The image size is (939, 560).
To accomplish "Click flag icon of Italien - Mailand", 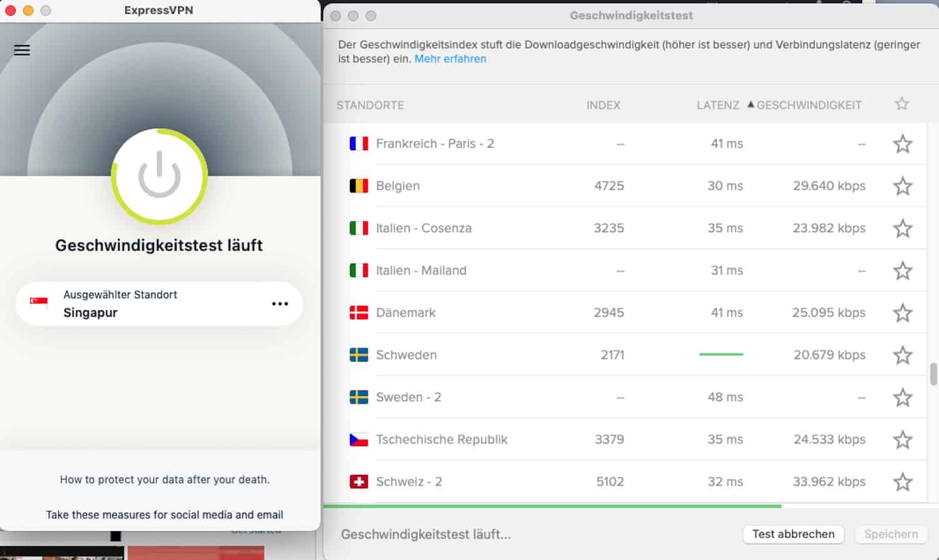I will tap(359, 270).
